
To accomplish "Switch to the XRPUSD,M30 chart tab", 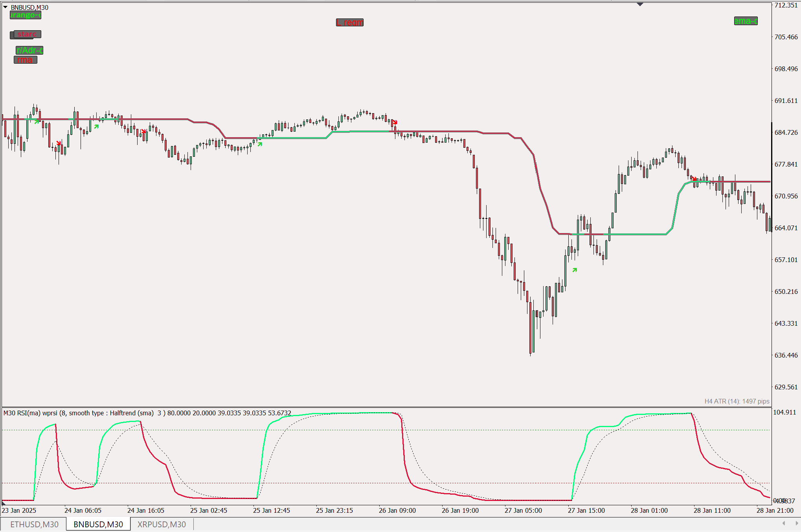I will [x=162, y=524].
